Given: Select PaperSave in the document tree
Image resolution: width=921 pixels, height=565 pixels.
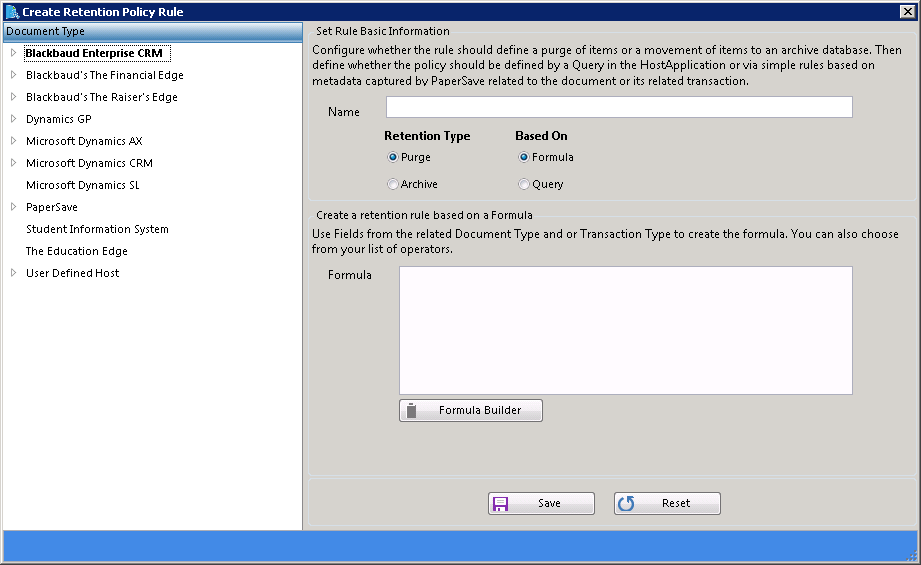Looking at the screenshot, I should click(x=52, y=207).
